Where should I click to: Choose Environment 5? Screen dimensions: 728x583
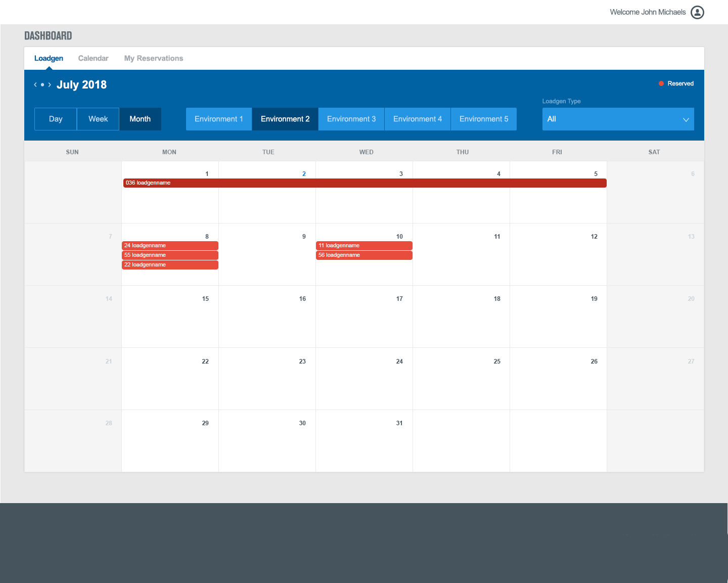(484, 119)
